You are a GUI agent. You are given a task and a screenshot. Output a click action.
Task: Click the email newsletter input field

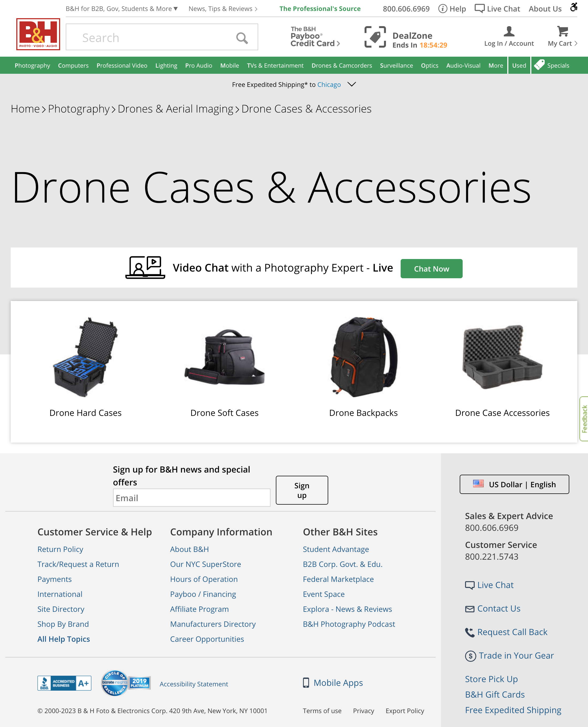click(x=191, y=498)
